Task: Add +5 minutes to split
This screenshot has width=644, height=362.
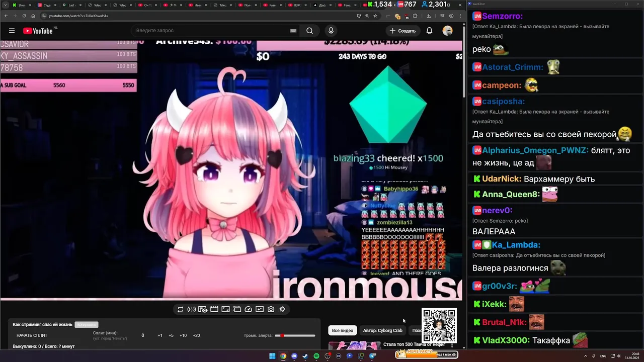Action: [x=171, y=335]
